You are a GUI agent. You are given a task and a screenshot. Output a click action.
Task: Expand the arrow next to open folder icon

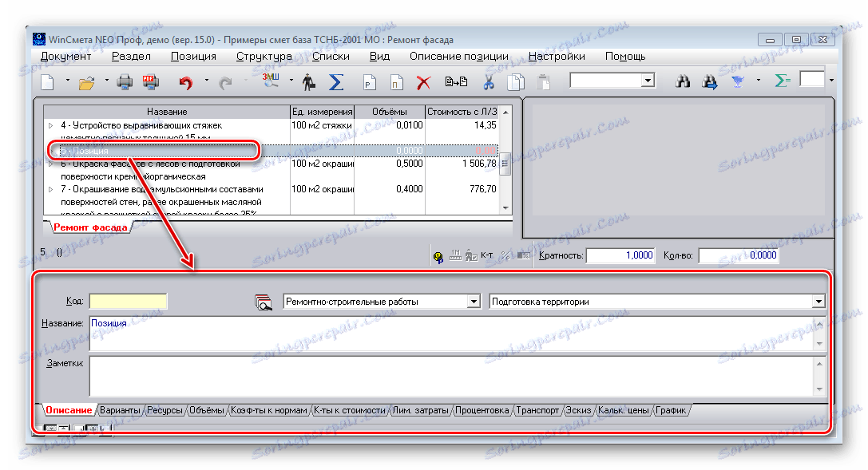(x=107, y=81)
